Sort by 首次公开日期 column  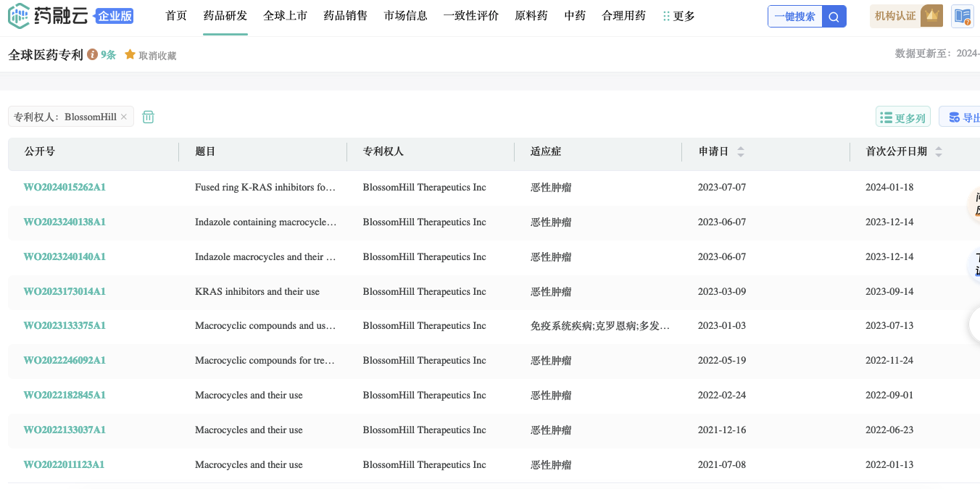[x=939, y=151]
